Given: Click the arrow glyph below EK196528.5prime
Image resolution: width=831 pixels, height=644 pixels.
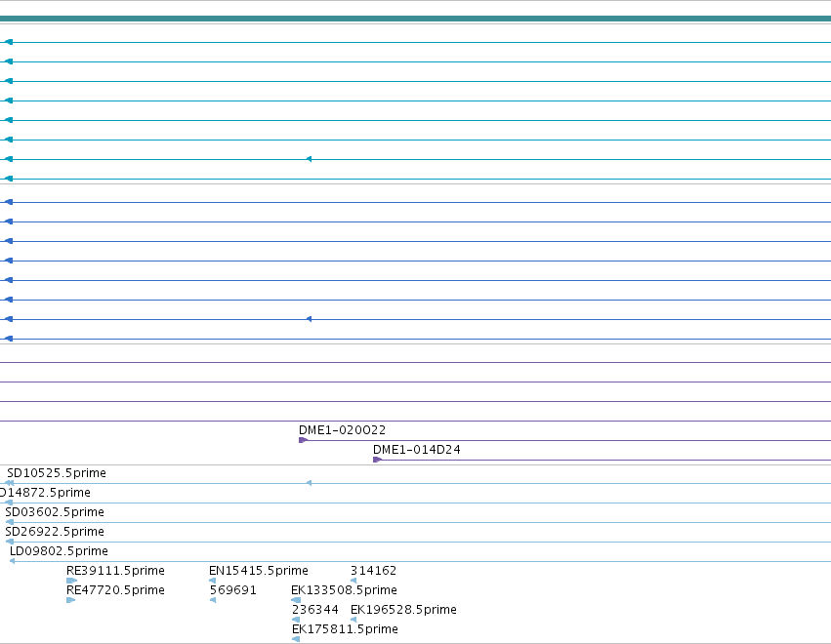Looking at the screenshot, I should pos(353,621).
